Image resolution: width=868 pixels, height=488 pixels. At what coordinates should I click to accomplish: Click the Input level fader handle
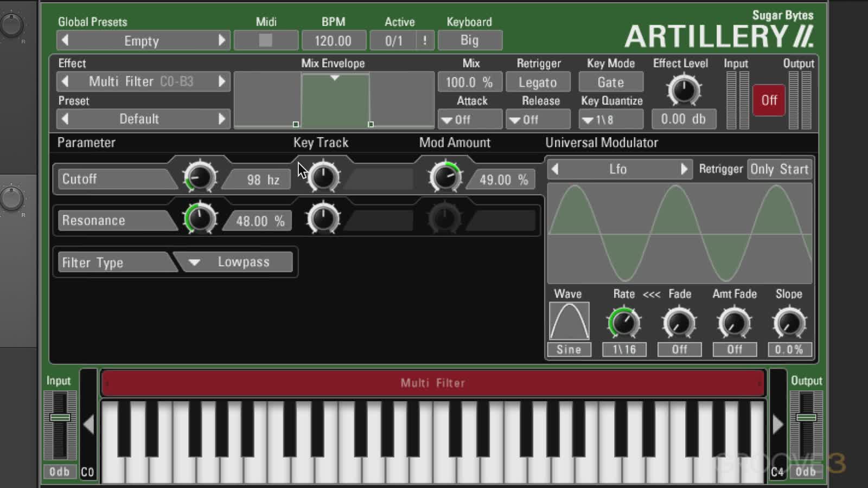coord(60,418)
